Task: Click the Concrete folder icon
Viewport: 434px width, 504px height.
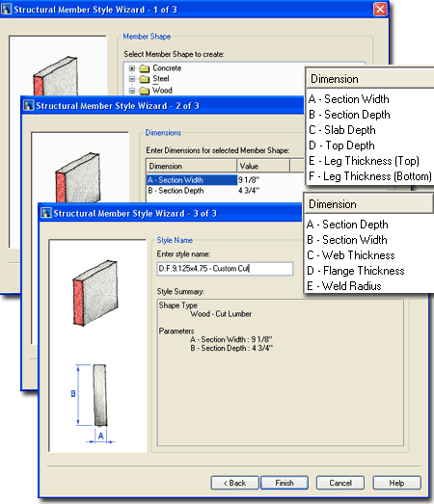Action: point(145,68)
